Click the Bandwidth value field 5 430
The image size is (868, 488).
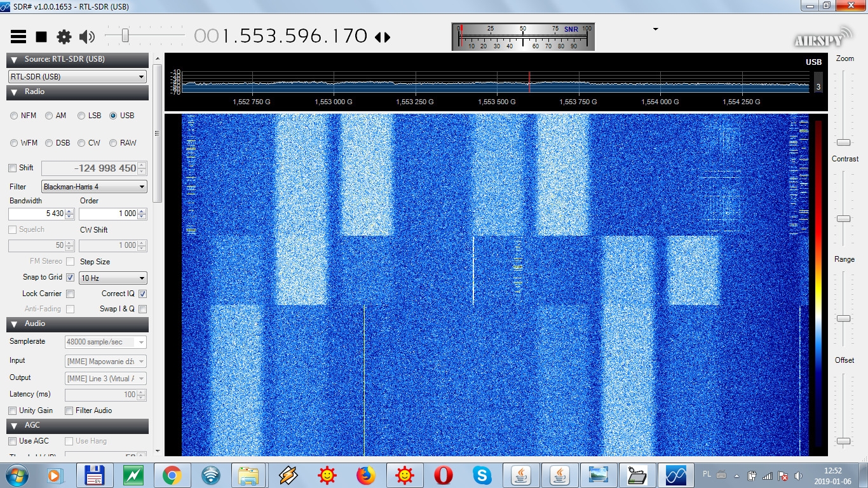[x=36, y=213]
